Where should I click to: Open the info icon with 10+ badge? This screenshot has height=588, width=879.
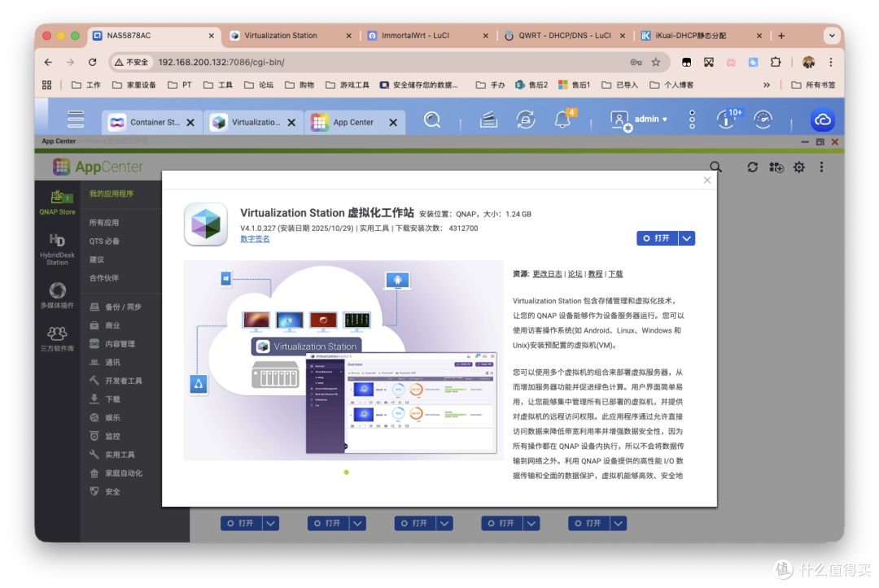point(727,119)
